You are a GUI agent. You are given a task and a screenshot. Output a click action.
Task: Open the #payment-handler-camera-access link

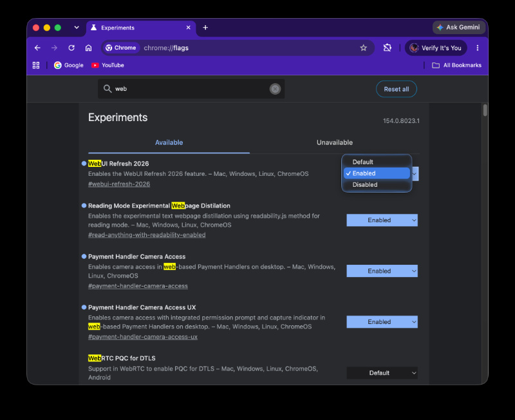pyautogui.click(x=138, y=286)
